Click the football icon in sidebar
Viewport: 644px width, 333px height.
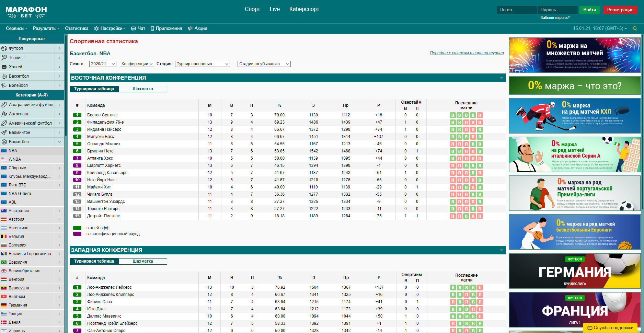[4, 48]
